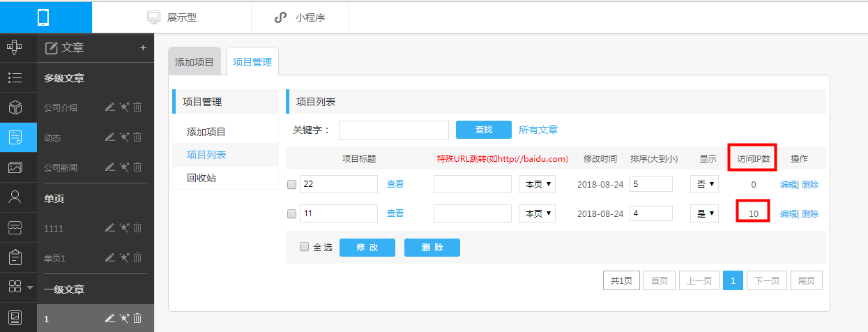This screenshot has height=332, width=868.
Task: Open the 否 display dropdown in row 22
Action: coord(704,184)
